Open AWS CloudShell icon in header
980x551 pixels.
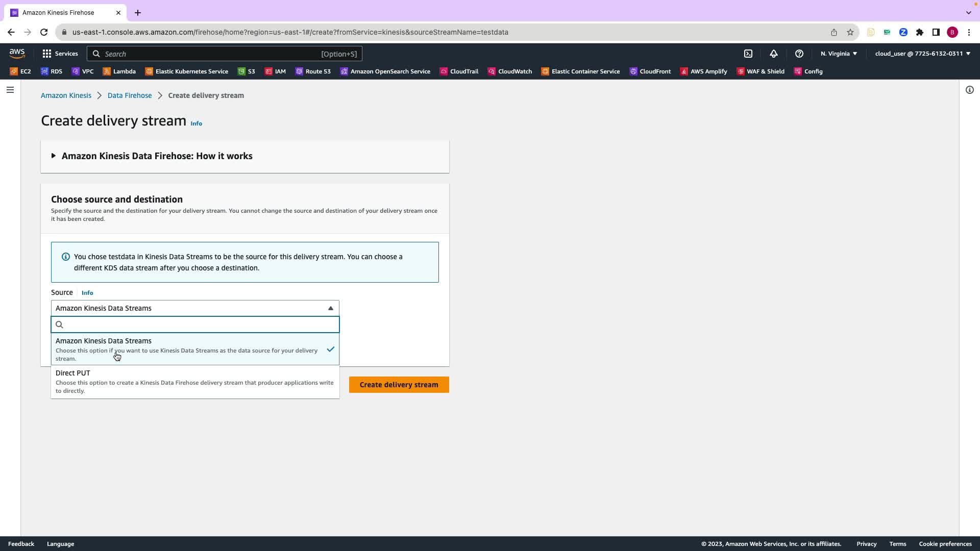tap(748, 54)
